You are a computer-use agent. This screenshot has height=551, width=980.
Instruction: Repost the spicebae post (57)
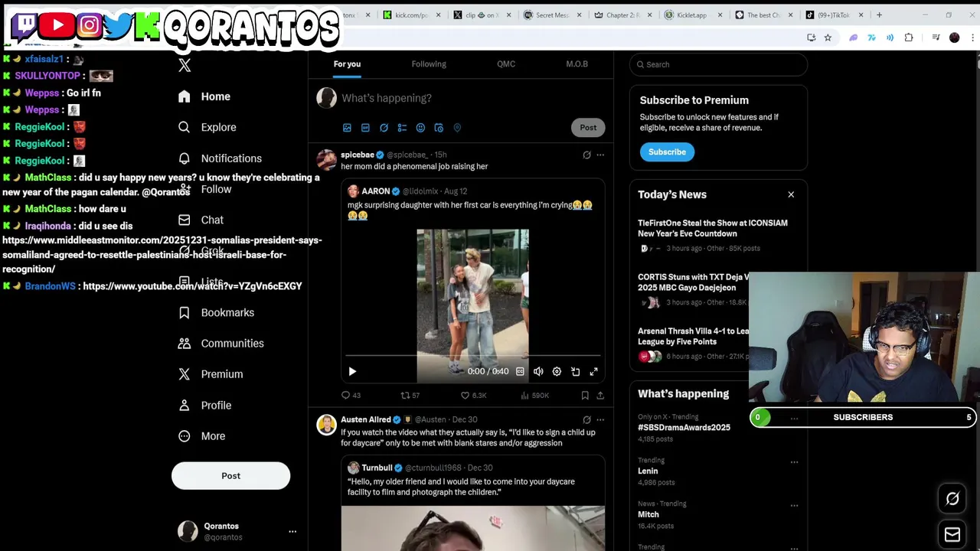[410, 396]
